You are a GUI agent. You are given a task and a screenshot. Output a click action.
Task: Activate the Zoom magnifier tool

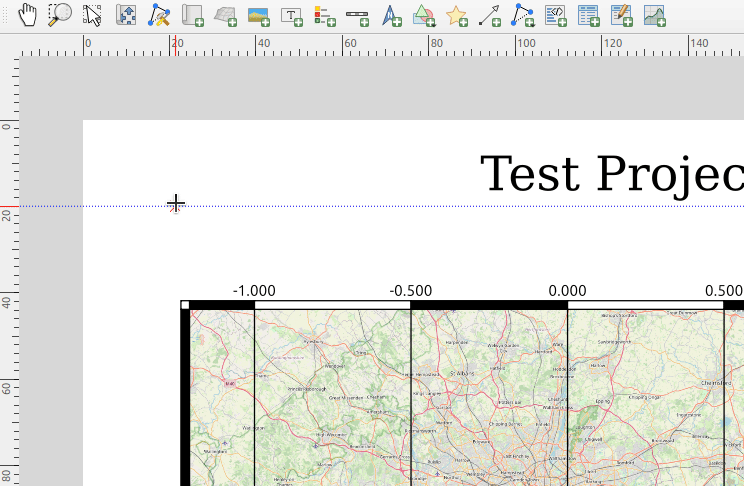tap(61, 15)
